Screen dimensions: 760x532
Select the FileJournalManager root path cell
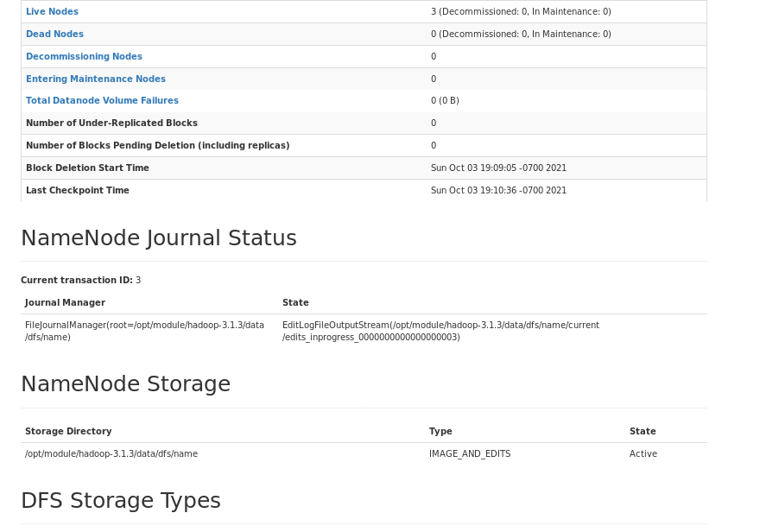click(144, 331)
